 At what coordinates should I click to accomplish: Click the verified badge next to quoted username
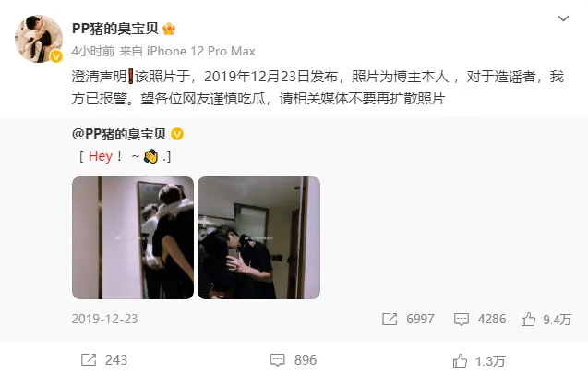(x=177, y=134)
